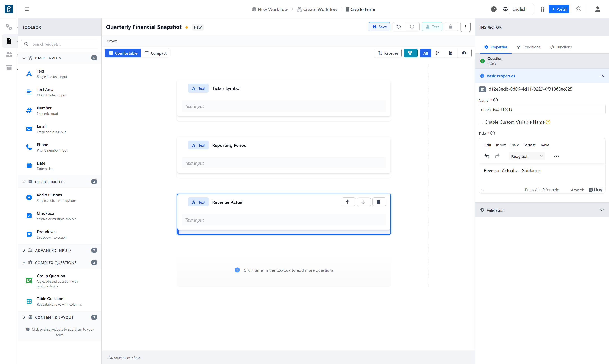Toggle the light/dark theme sun icon

click(578, 9)
